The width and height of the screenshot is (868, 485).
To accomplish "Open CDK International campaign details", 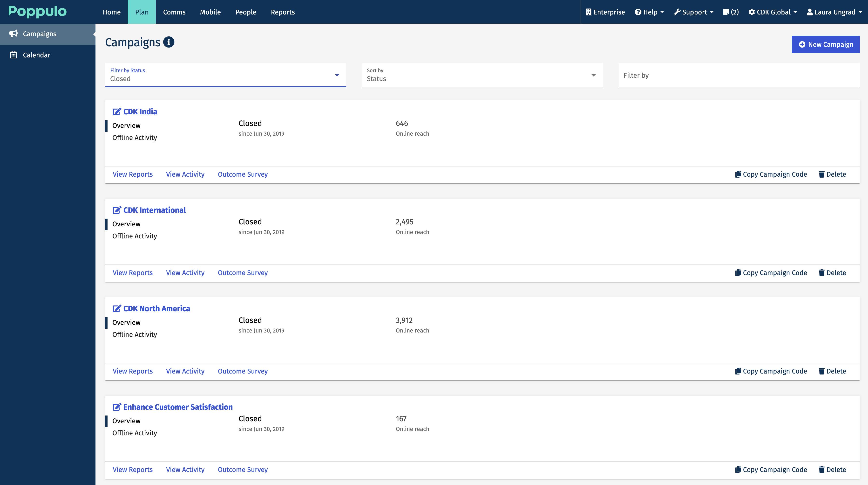I will tap(154, 210).
